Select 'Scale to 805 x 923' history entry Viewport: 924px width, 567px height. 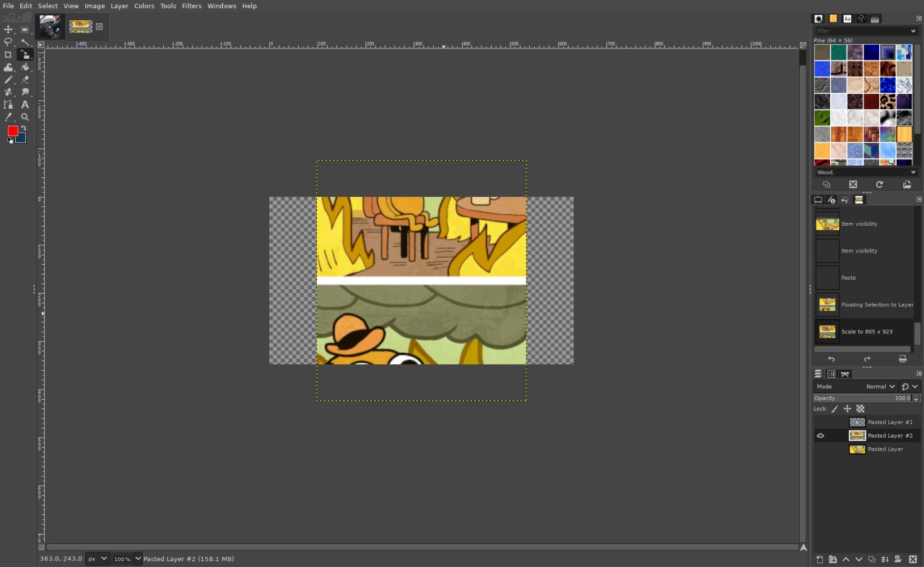point(863,332)
